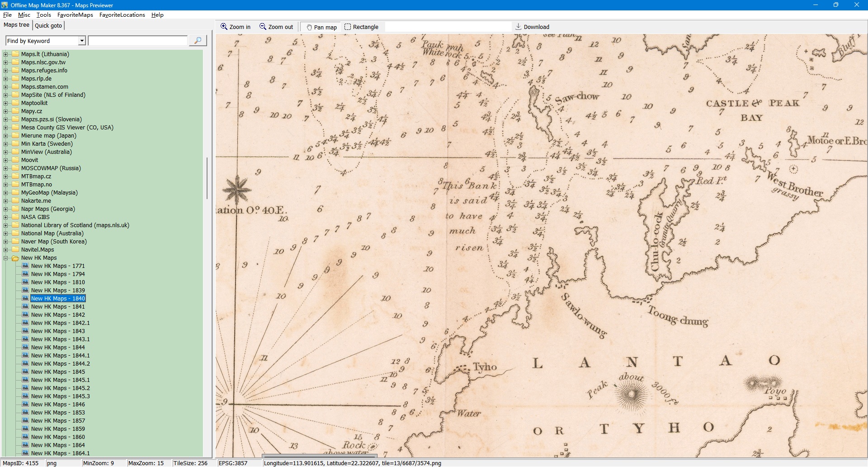
Task: Click the keyword search magnifier button
Action: [198, 41]
